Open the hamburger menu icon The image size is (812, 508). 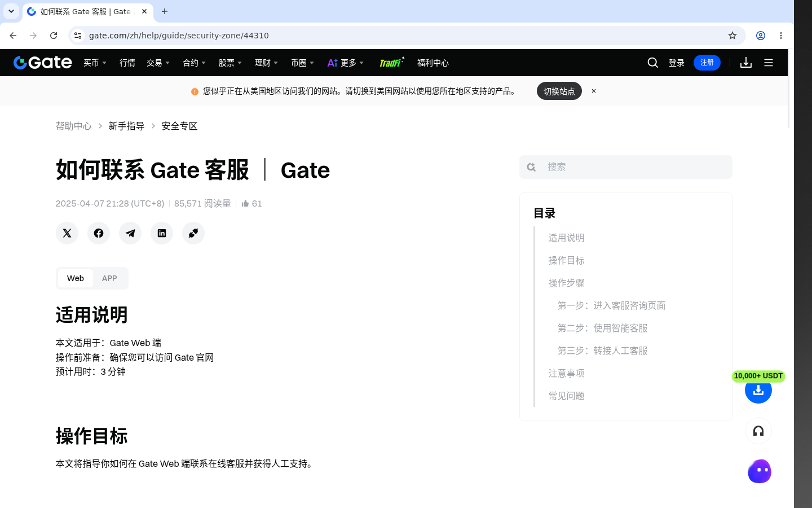pyautogui.click(x=769, y=63)
